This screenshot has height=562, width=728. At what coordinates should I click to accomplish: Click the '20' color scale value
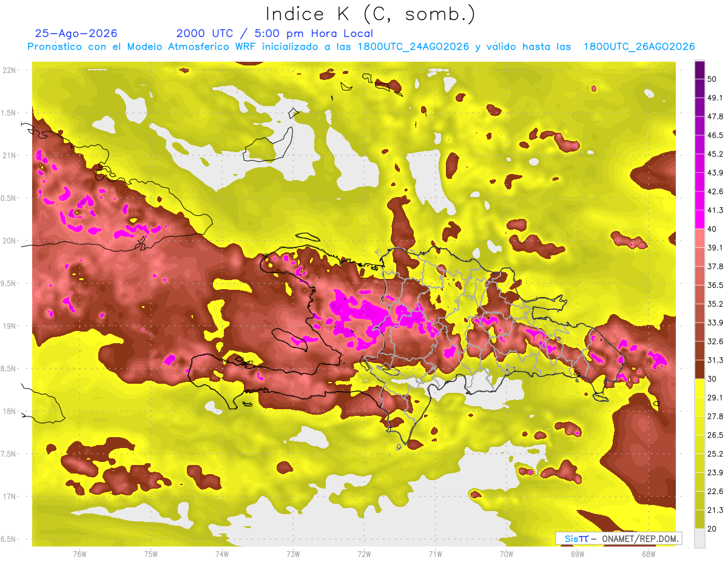713,529
